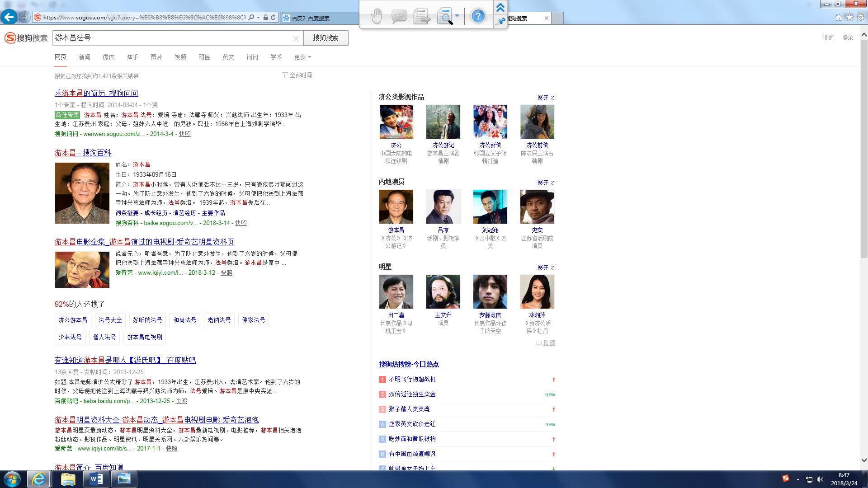Open browser Home icon
The image size is (868, 488).
coord(839,17)
